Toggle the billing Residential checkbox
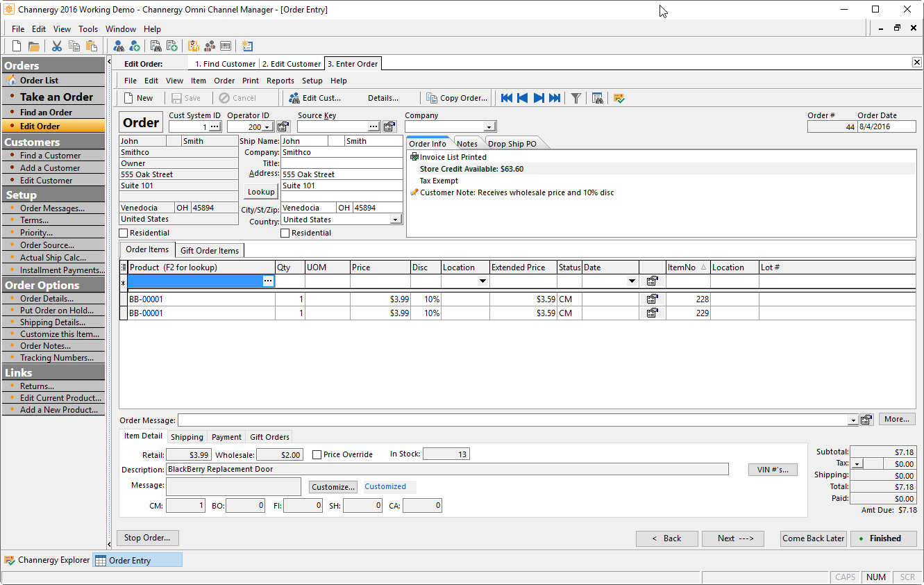Screen dimensions: 924x585 click(124, 233)
